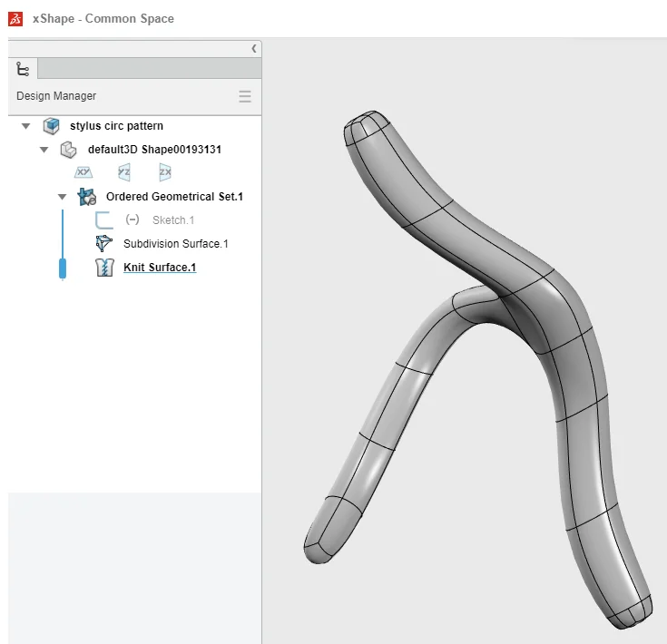This screenshot has width=667, height=644.
Task: Switch to the feature tree tab
Action: (24, 69)
